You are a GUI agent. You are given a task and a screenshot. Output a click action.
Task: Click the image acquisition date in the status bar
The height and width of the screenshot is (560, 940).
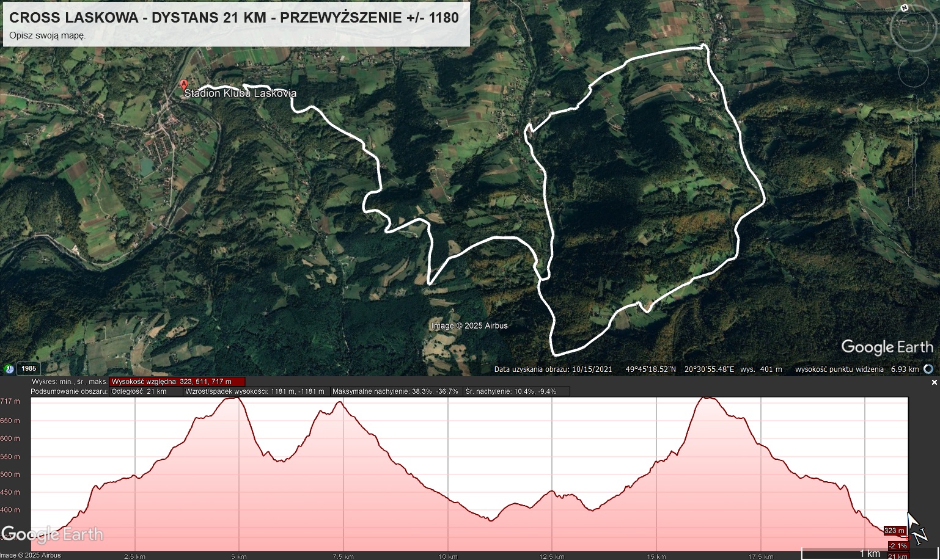point(553,369)
